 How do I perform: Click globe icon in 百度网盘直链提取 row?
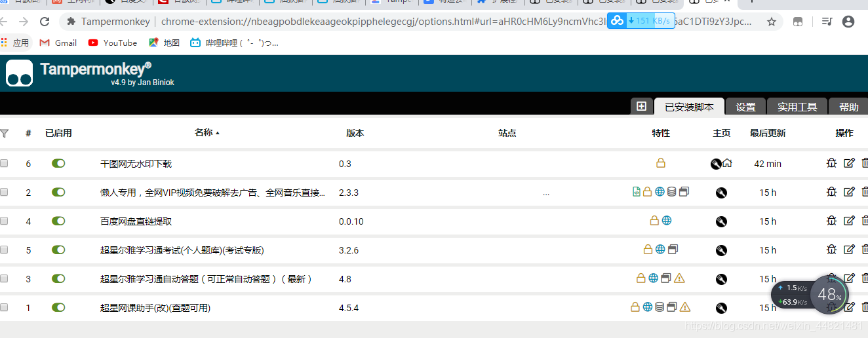pos(667,221)
